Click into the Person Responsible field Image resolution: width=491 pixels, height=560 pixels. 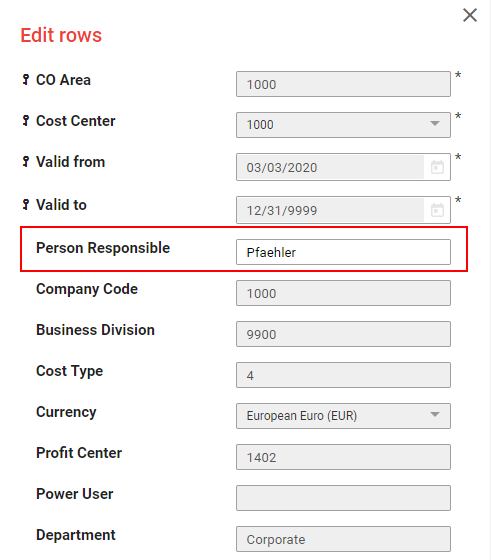(x=343, y=252)
